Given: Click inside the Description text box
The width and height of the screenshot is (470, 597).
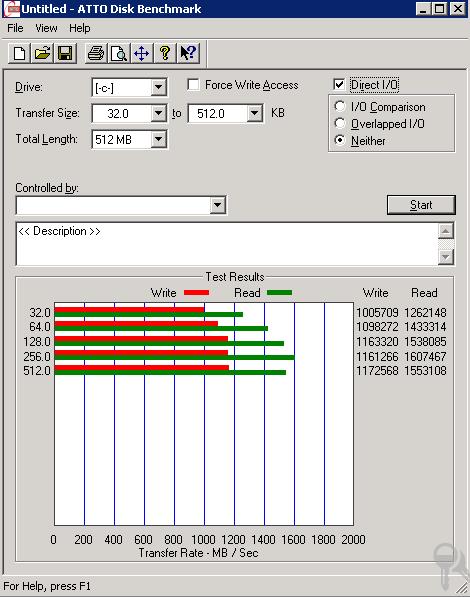Looking at the screenshot, I should tap(227, 244).
